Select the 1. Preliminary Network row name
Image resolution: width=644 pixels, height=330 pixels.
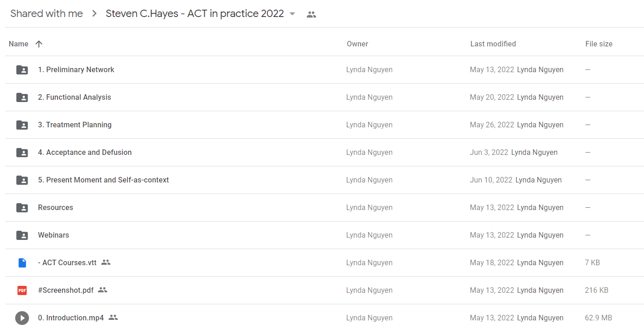(76, 70)
